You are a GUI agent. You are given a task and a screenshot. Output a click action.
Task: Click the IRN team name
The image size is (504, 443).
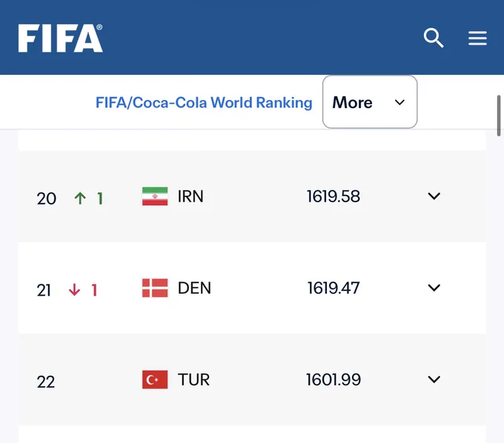tap(190, 196)
